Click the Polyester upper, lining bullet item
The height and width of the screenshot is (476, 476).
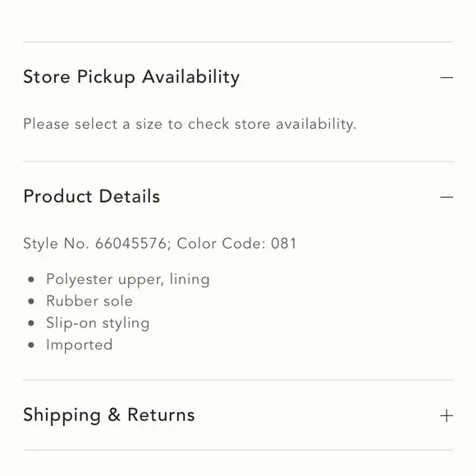[x=128, y=280]
